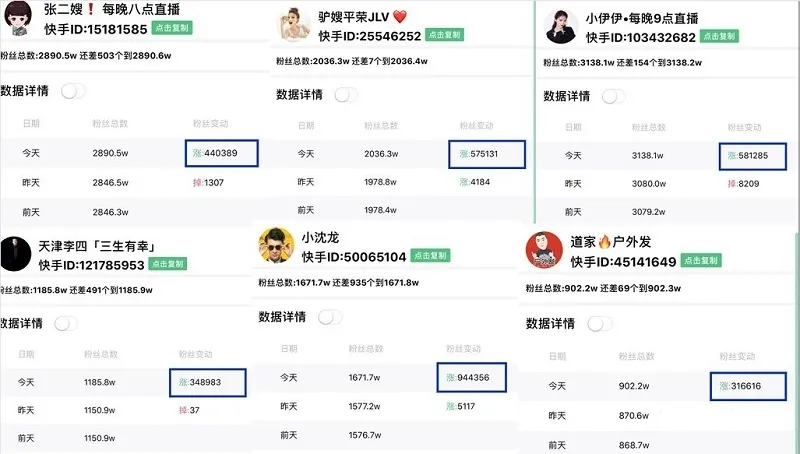800x454 pixels.
Task: Click 天津李四 profile avatar
Action: (x=16, y=254)
